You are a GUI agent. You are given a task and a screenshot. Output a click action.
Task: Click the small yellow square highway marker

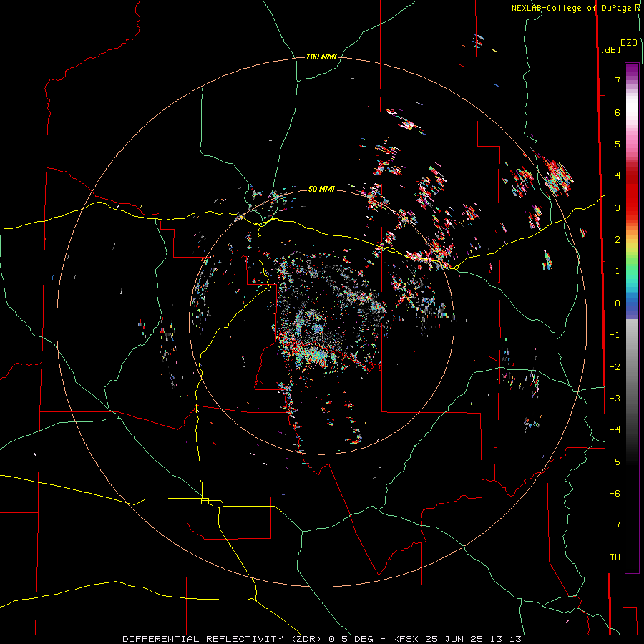pyautogui.click(x=205, y=501)
